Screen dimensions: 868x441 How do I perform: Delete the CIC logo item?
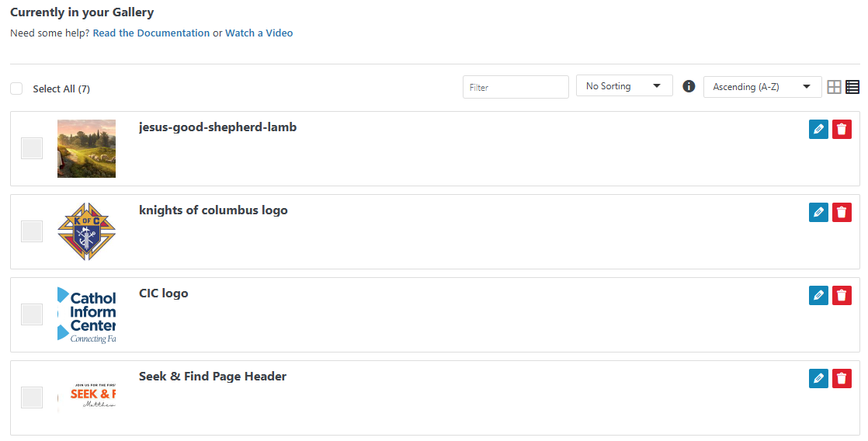coord(842,296)
